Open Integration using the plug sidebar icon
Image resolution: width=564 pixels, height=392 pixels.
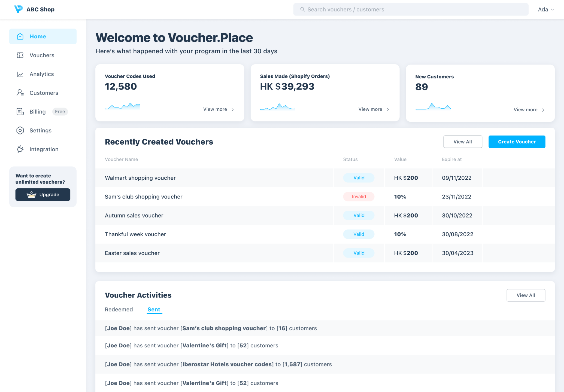tap(20, 149)
